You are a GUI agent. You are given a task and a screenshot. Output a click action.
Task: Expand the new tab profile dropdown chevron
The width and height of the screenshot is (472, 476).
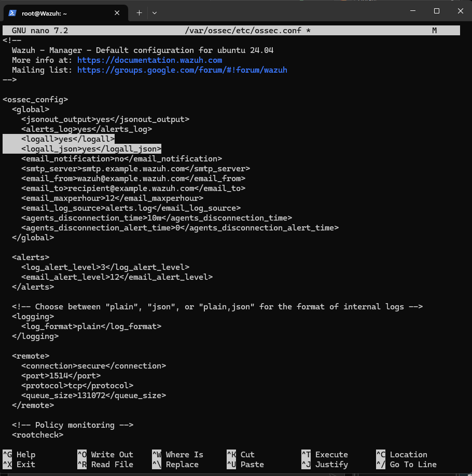[x=155, y=13]
